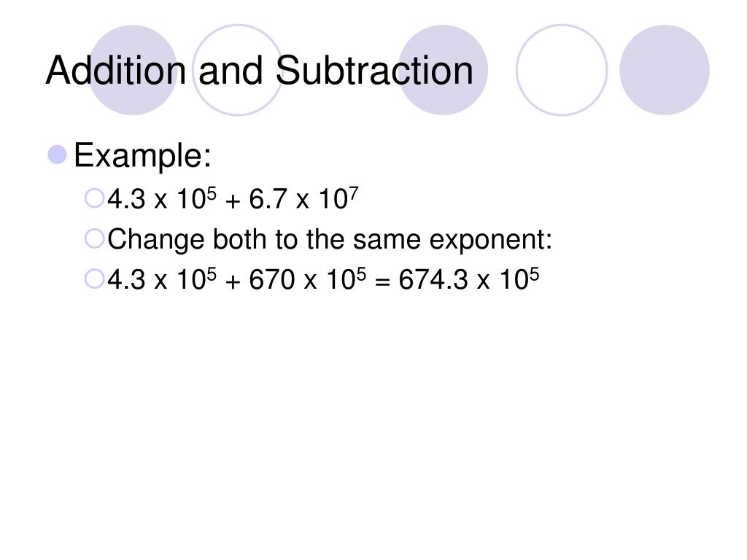Click the empty outlined circle without any text
Viewport: 747px width, 560px height.
click(x=562, y=70)
